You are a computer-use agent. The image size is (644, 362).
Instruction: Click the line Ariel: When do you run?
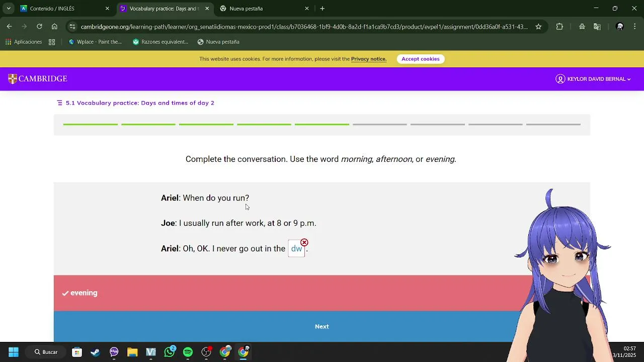pos(205,198)
